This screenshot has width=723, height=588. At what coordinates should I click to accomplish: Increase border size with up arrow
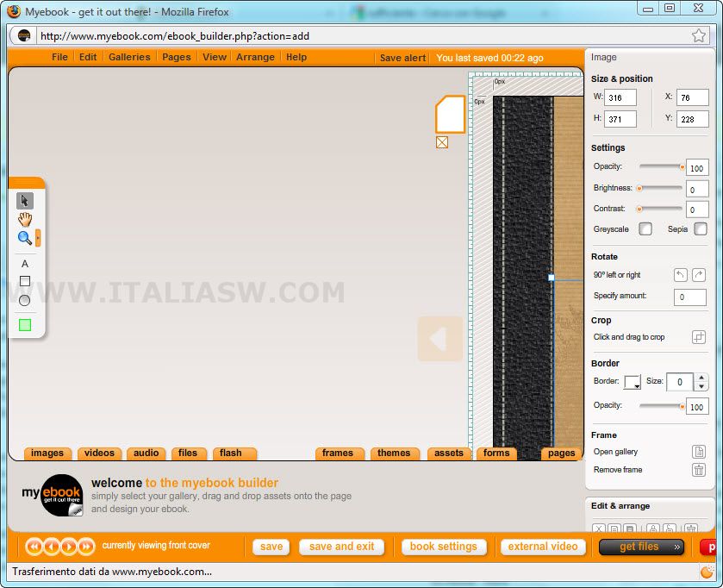701,378
